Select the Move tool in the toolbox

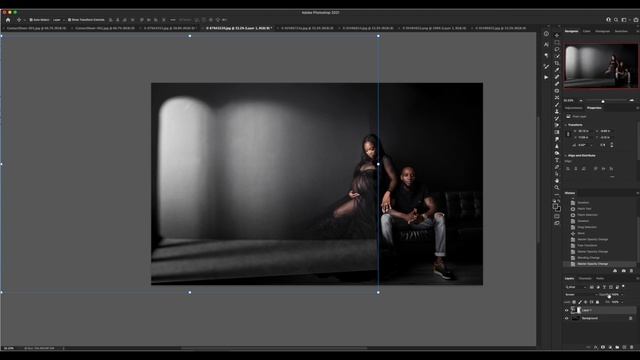[x=557, y=36]
